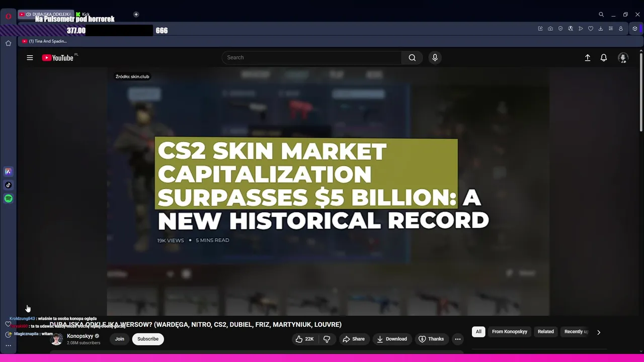Open the Opera main menu logo

(x=9, y=16)
